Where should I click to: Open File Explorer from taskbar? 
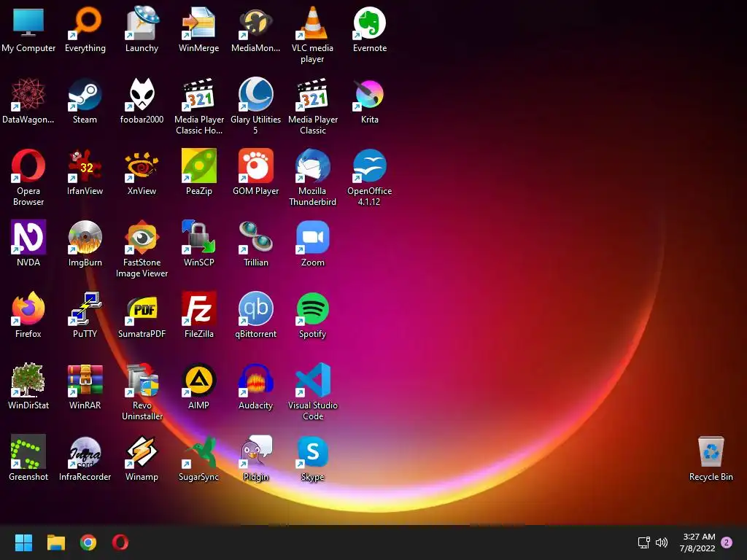click(55, 542)
